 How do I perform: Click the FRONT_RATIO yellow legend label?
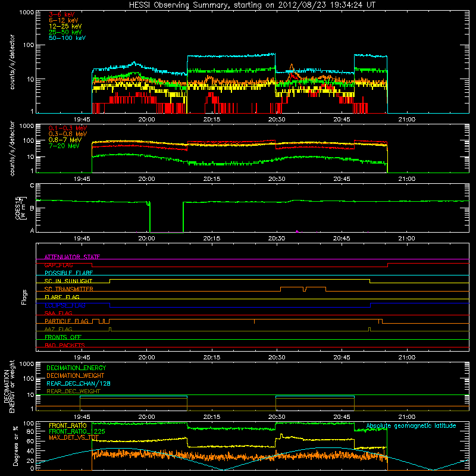click(68, 425)
